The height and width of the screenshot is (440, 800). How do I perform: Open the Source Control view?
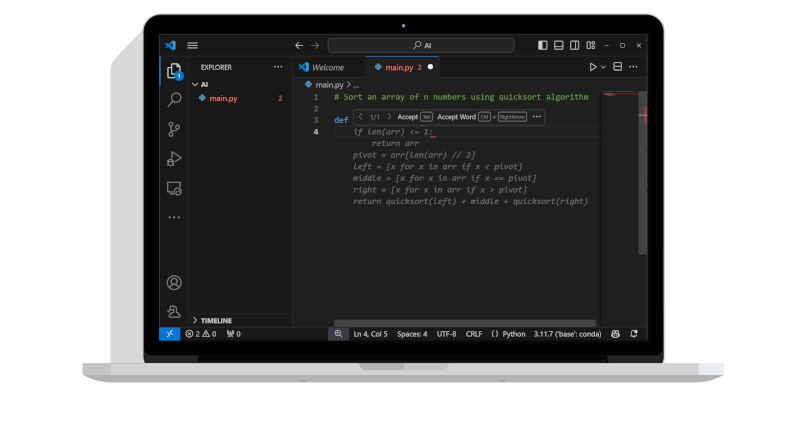tap(174, 129)
